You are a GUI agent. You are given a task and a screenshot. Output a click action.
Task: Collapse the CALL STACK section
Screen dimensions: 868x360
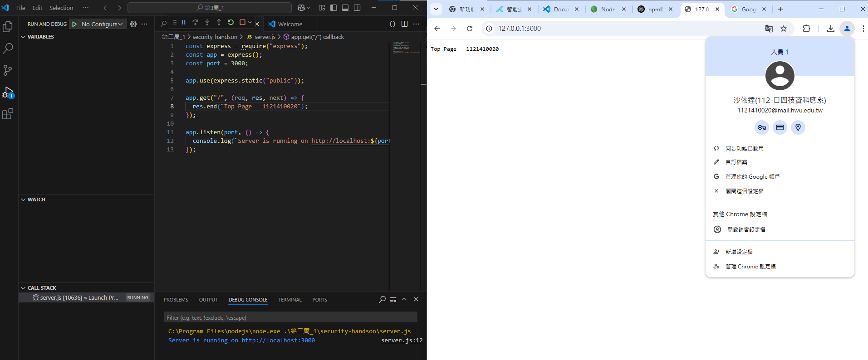41,288
